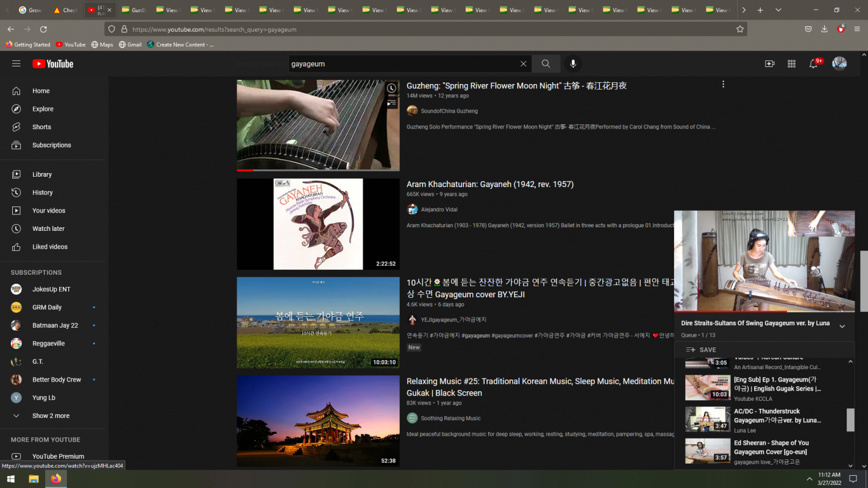Viewport: 868px width, 488px height.
Task: Go back in browser history
Action: click(x=10, y=29)
